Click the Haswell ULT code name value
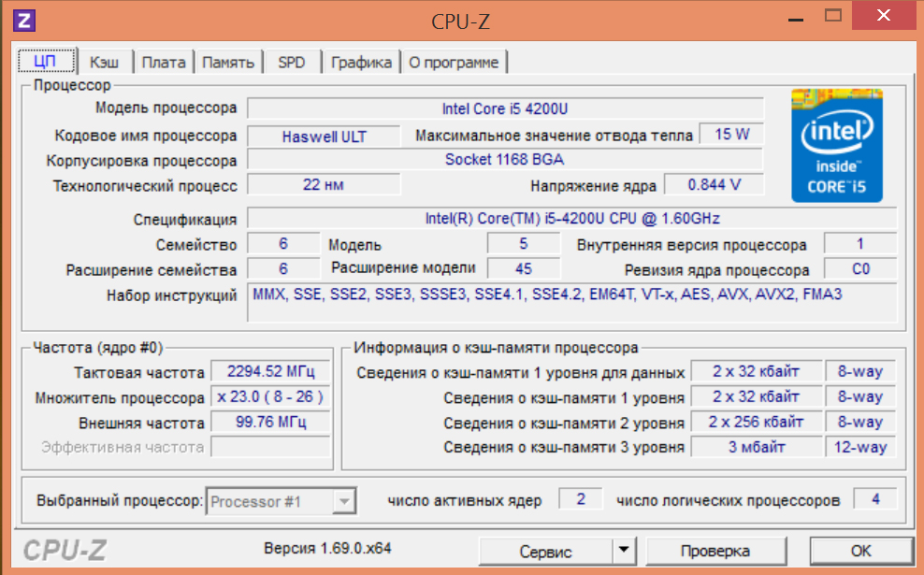 324,137
